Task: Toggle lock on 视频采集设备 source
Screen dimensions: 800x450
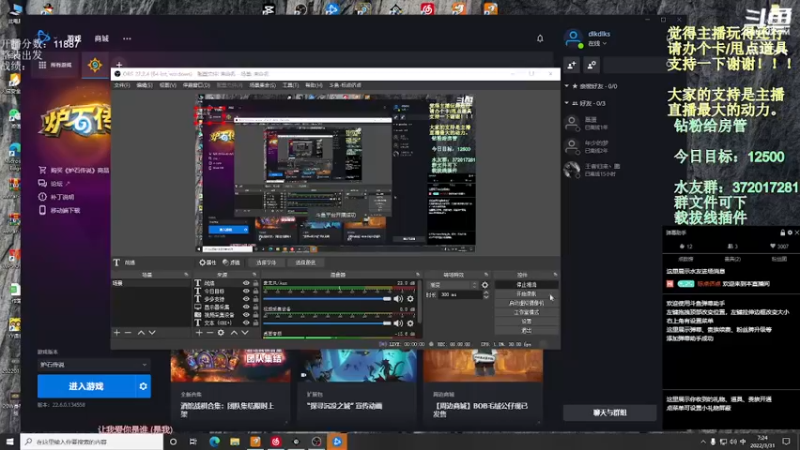Action: pos(256,315)
